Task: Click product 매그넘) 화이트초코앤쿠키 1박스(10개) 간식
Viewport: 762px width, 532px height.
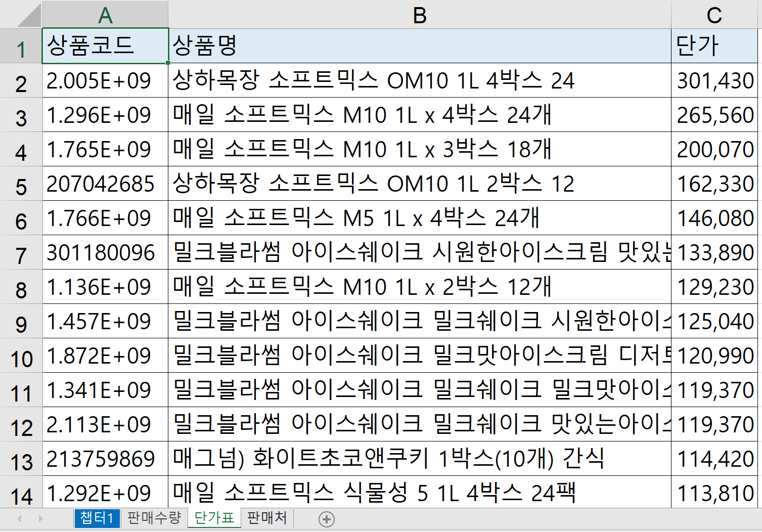Action: click(x=420, y=459)
